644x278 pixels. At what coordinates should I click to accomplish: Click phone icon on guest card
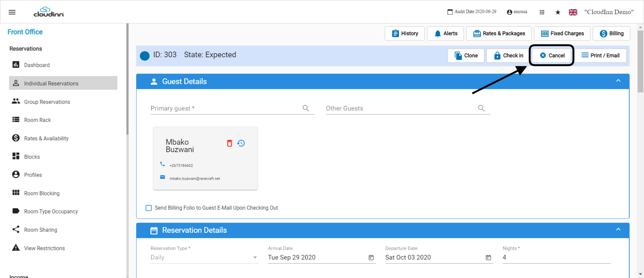click(163, 164)
